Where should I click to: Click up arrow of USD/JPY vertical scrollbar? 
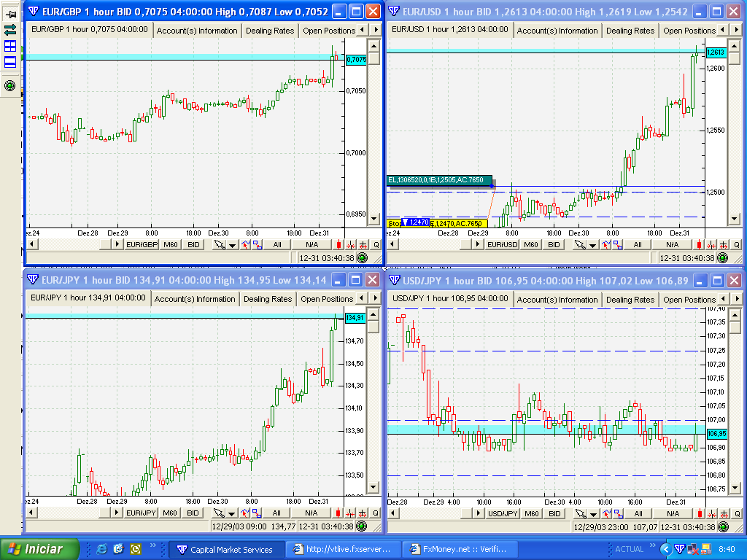tap(735, 315)
